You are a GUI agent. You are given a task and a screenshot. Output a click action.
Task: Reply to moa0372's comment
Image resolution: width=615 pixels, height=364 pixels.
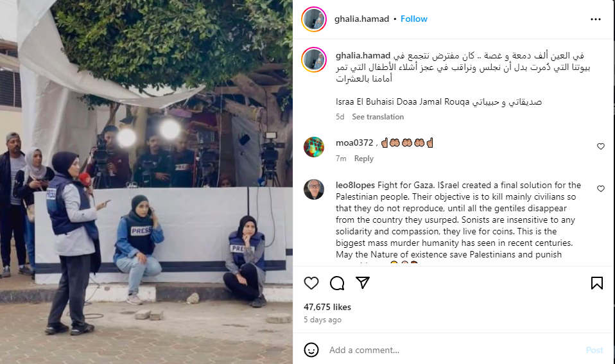[363, 159]
